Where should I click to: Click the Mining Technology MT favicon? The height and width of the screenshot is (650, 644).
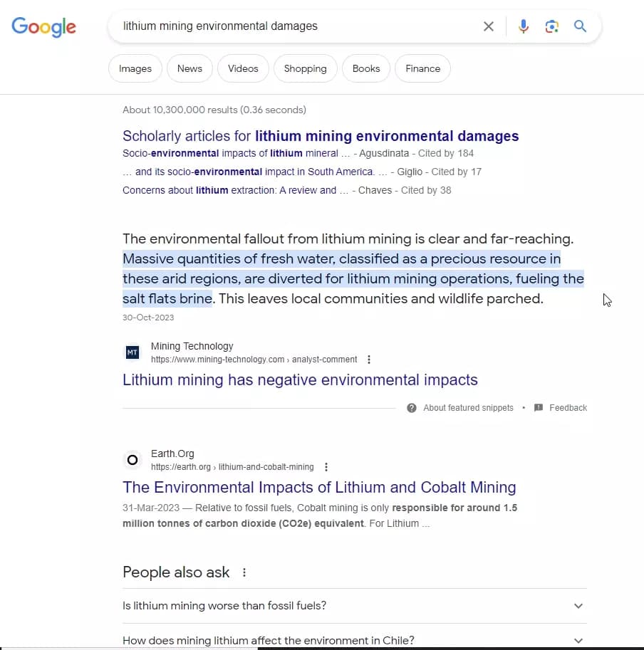[133, 352]
